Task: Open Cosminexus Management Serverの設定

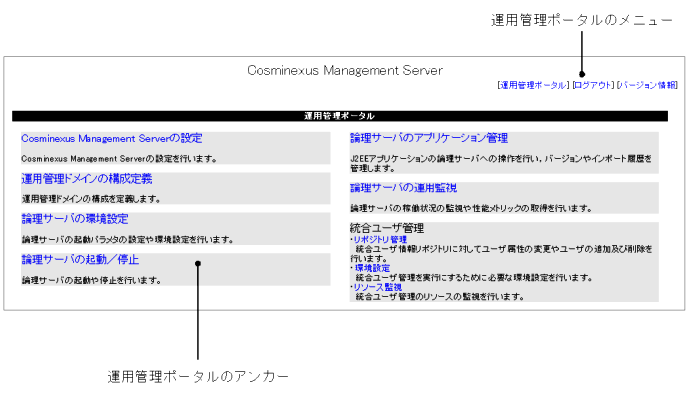Action: 112,138
